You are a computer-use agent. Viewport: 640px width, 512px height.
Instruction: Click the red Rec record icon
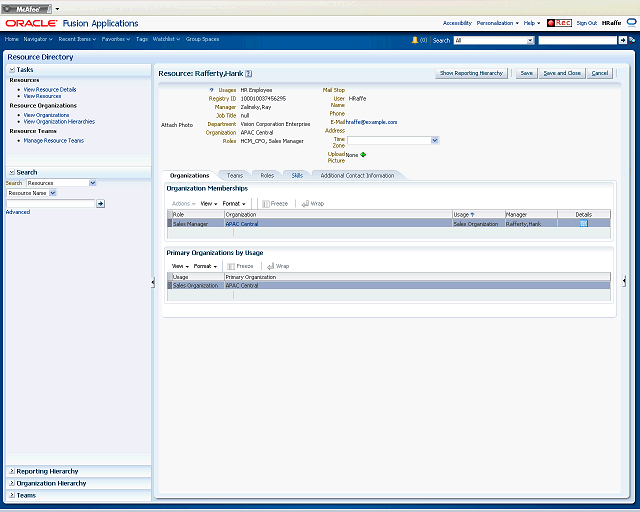pos(559,23)
